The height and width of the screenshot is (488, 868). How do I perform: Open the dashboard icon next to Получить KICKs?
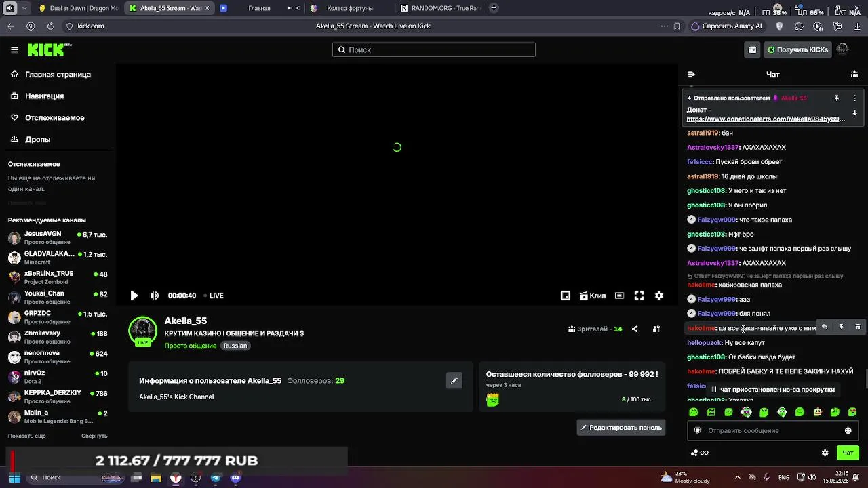point(752,49)
